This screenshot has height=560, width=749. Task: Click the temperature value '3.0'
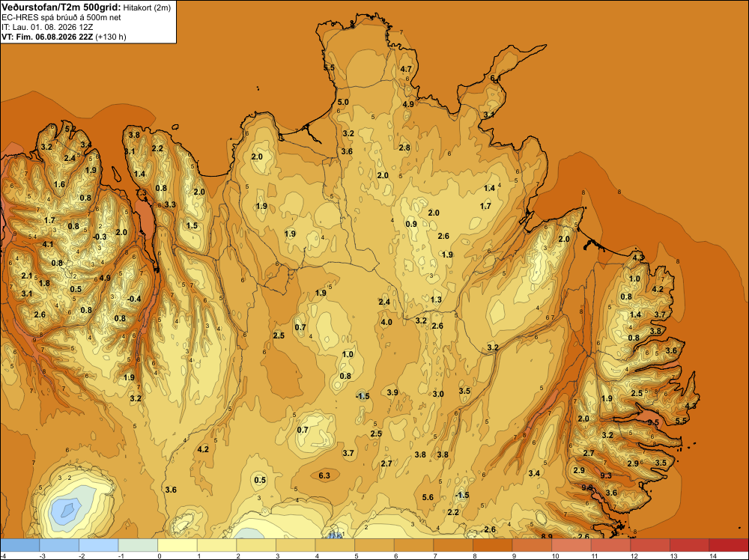coord(438,394)
